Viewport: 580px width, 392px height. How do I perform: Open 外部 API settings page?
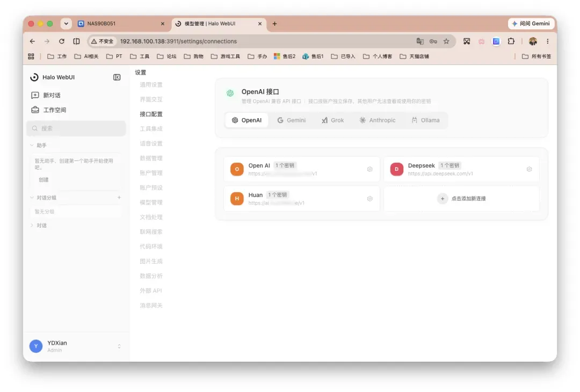(x=151, y=291)
